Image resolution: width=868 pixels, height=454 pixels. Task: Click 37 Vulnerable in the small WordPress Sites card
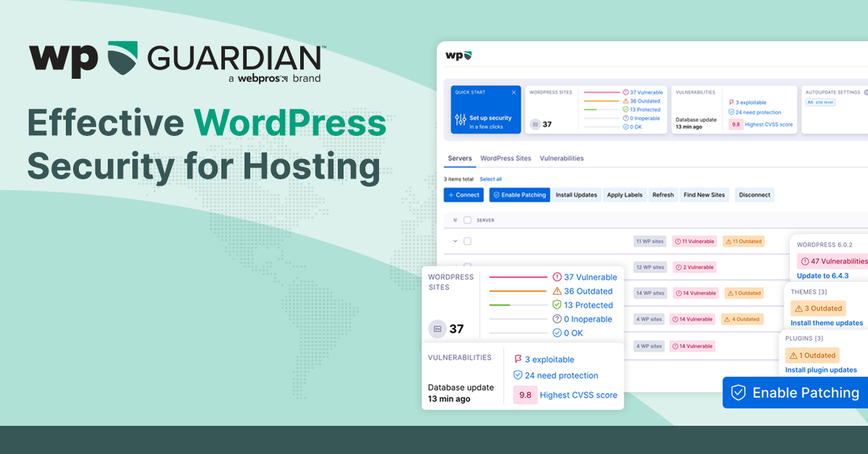(642, 93)
